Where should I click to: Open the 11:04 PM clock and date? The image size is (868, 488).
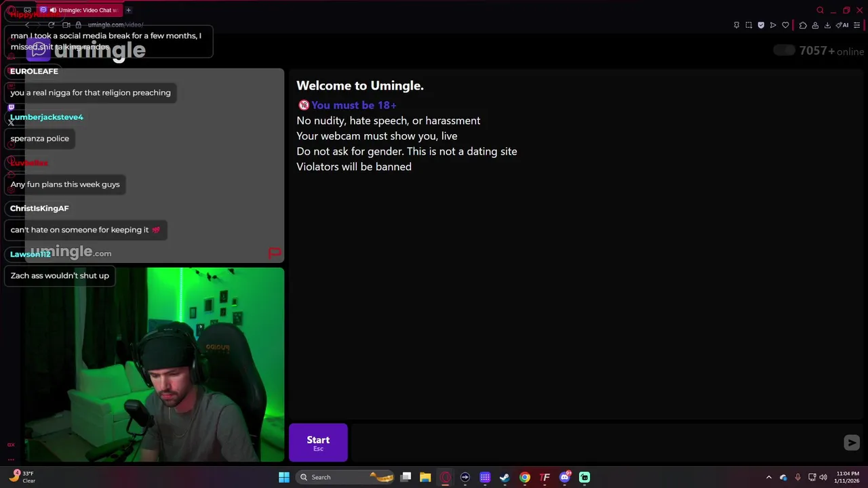click(848, 477)
